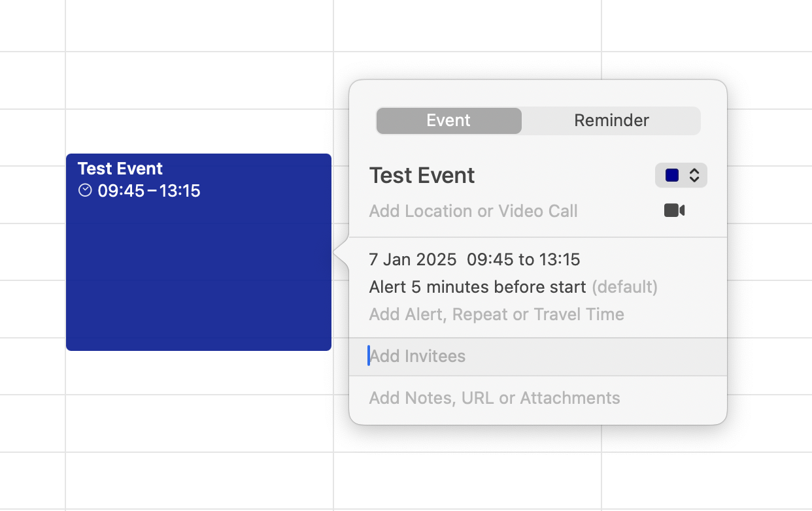Click Add Notes, URL or Attachments
Image resolution: width=812 pixels, height=511 pixels.
494,398
